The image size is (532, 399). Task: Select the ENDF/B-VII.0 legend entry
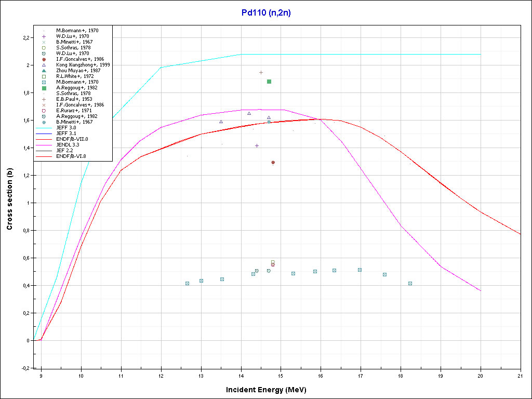click(72, 139)
